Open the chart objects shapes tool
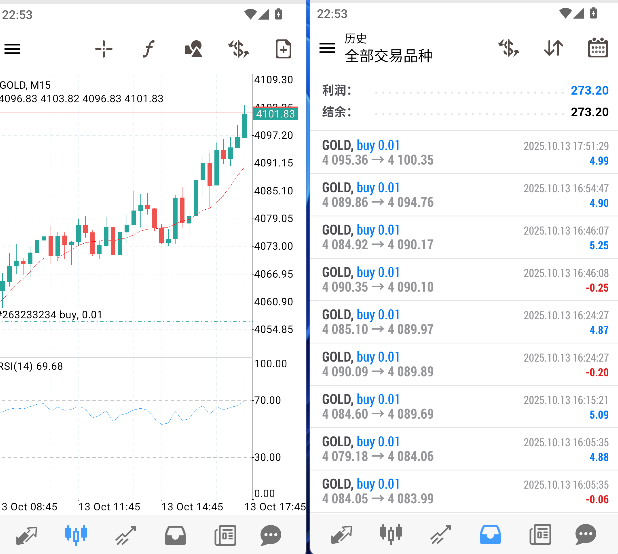618x554 pixels. click(x=194, y=49)
